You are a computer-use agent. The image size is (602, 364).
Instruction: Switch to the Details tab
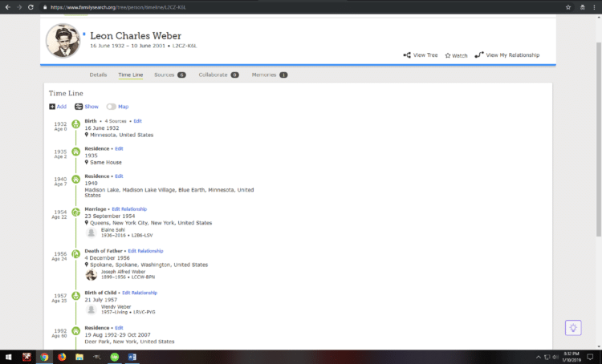pos(98,75)
